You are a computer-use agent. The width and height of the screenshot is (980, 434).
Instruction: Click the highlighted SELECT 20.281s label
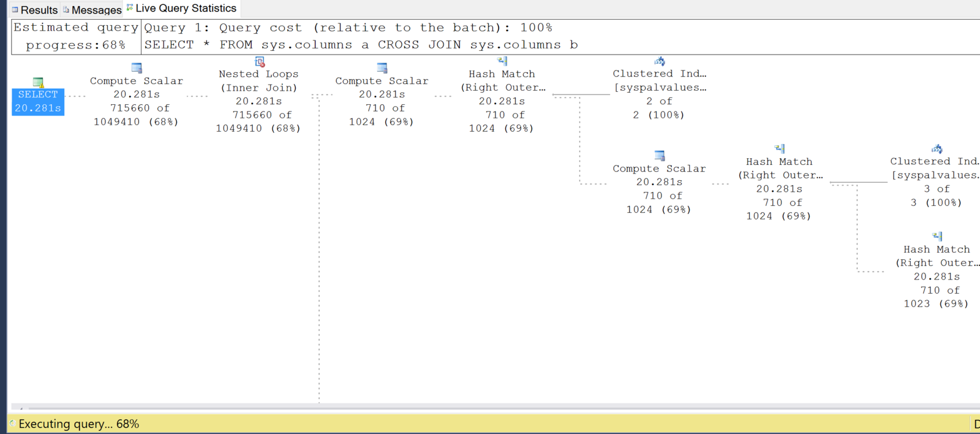click(x=38, y=101)
